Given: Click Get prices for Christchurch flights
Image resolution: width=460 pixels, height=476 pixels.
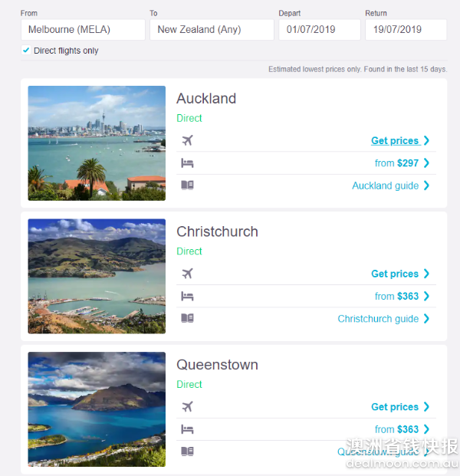Looking at the screenshot, I should 394,274.
